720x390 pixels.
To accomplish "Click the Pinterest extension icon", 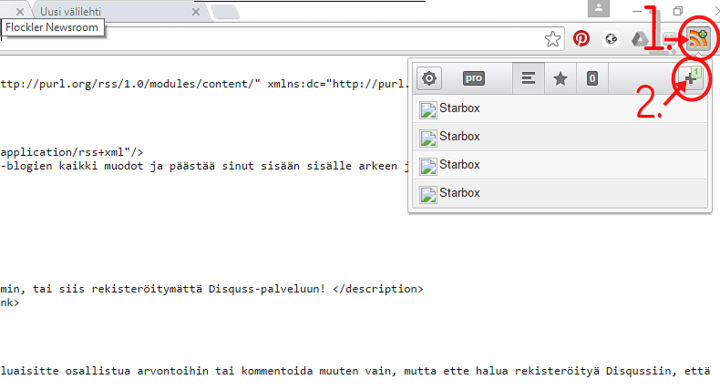I will pyautogui.click(x=581, y=39).
